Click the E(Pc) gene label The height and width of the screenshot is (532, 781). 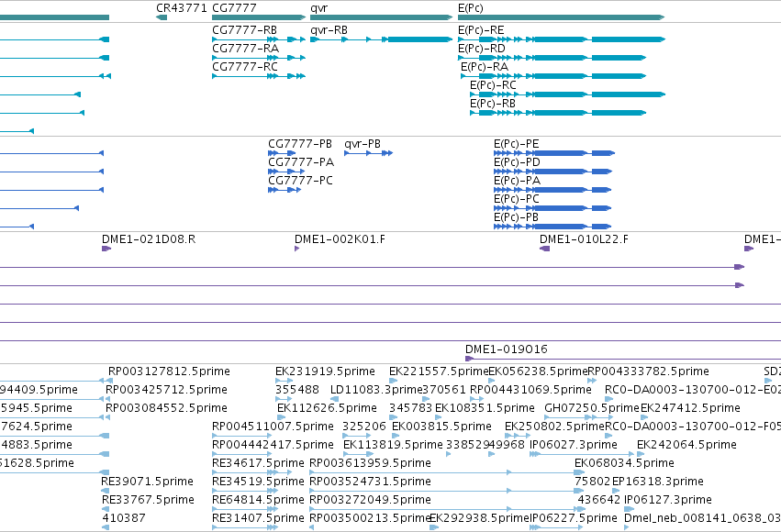470,8
